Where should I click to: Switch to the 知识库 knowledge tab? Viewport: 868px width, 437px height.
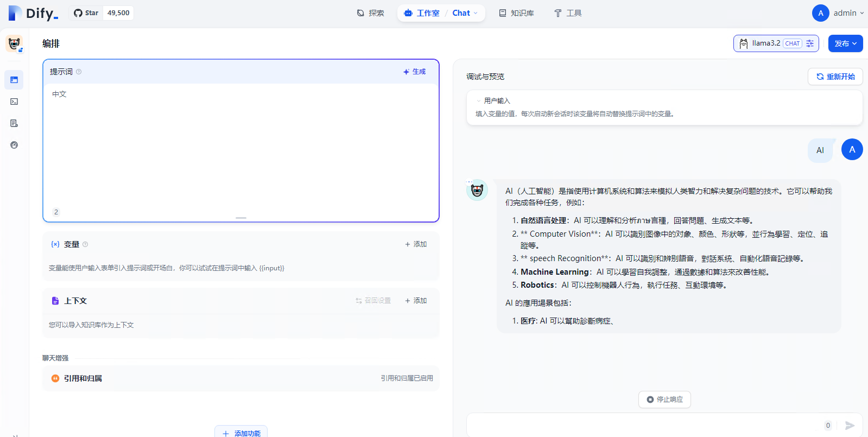[516, 13]
